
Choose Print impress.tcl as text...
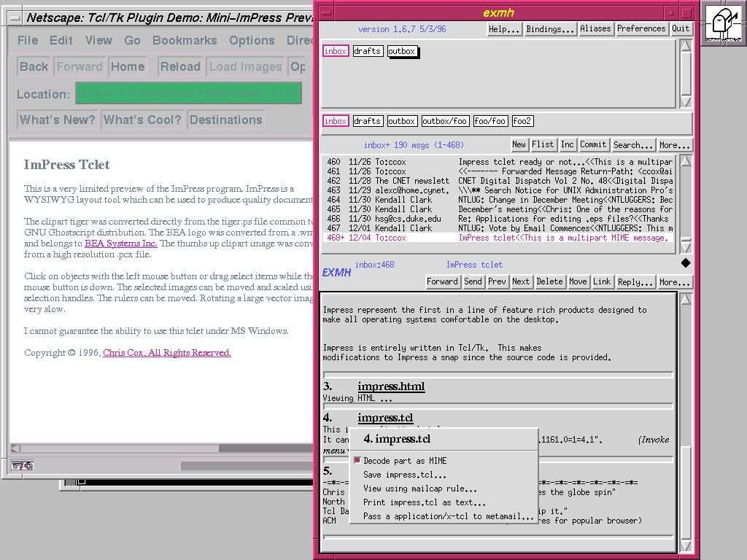424,502
